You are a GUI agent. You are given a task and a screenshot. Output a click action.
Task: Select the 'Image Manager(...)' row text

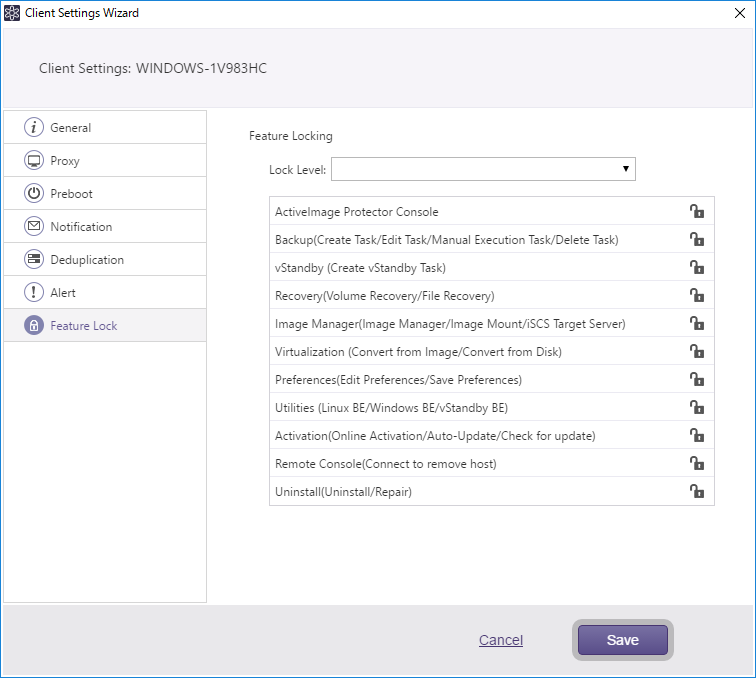click(x=450, y=324)
